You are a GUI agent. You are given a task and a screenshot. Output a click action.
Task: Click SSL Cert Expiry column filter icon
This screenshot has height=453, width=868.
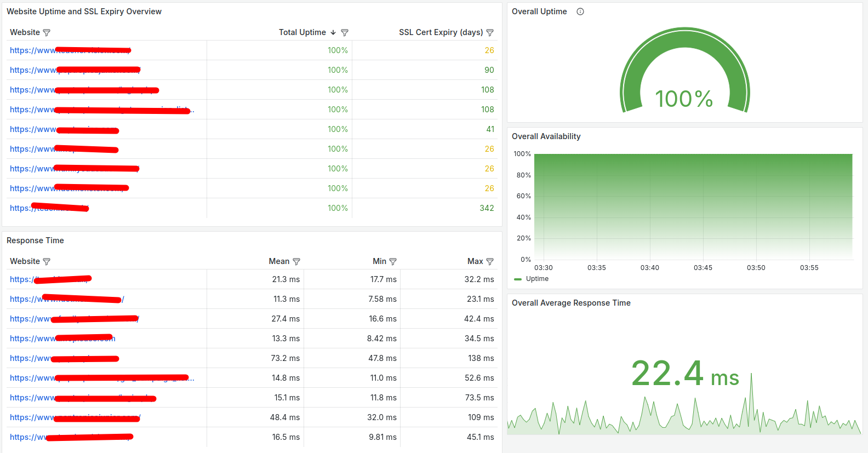490,33
